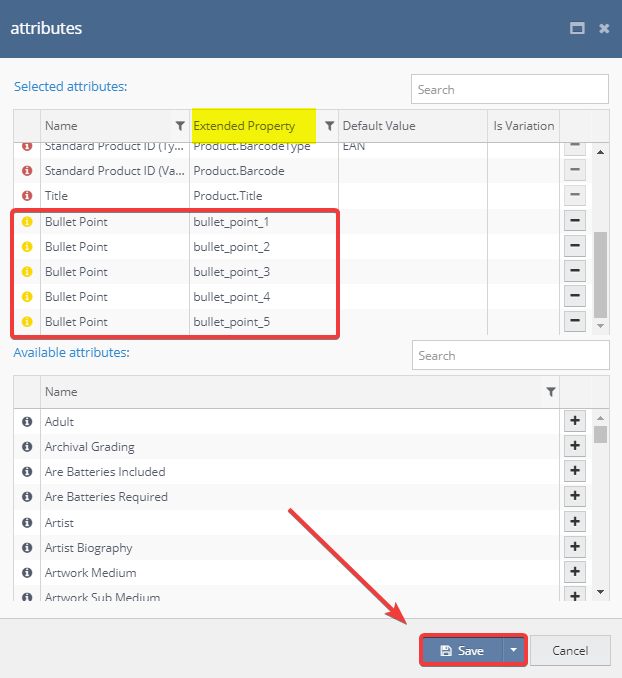Click the info icon next to Adult
The height and width of the screenshot is (678, 622).
tap(27, 422)
